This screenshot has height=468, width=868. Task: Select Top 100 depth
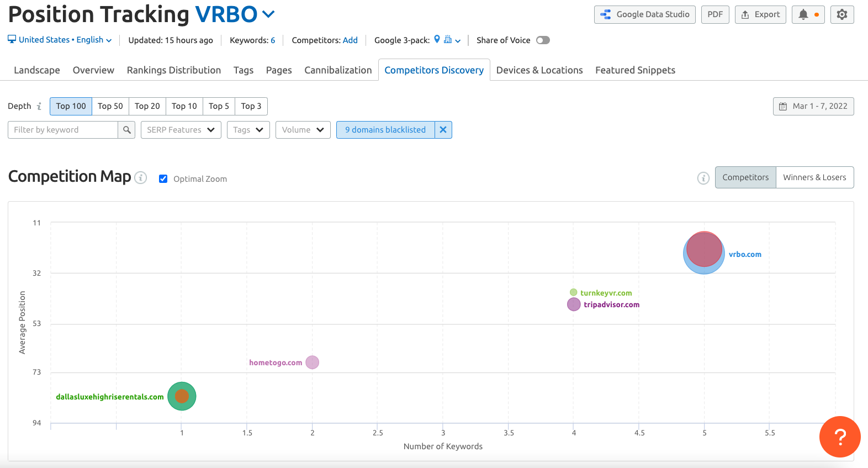click(x=71, y=106)
